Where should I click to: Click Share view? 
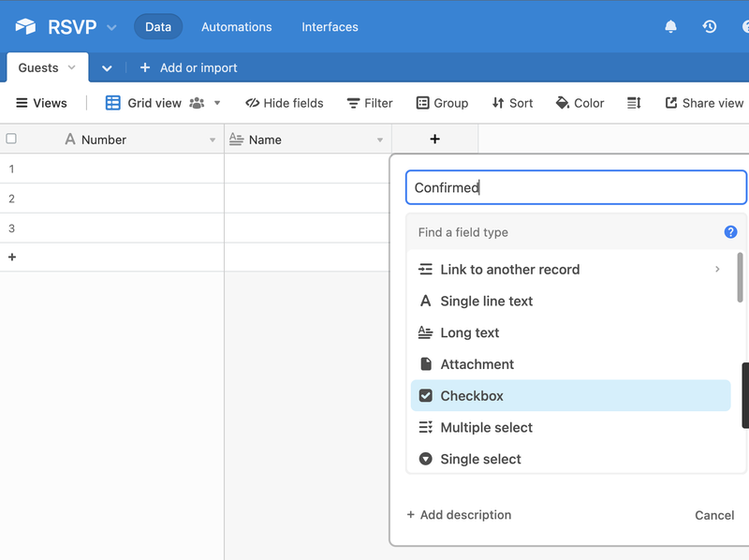(704, 103)
